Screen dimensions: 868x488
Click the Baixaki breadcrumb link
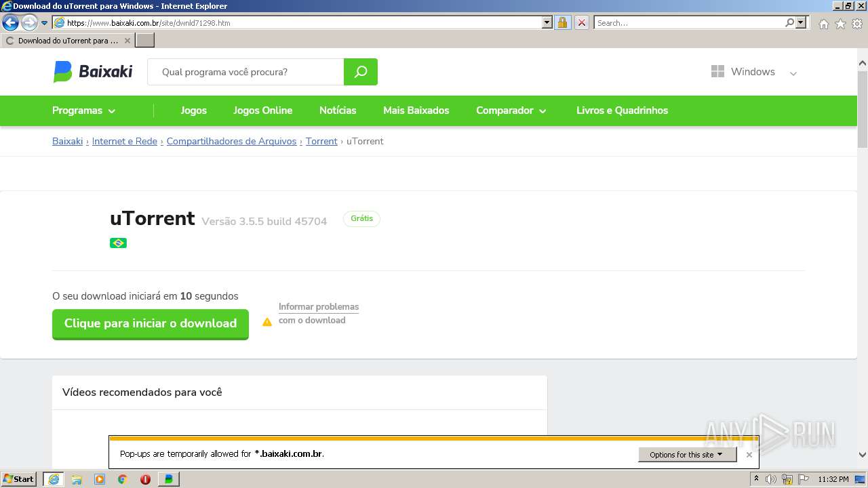point(67,141)
